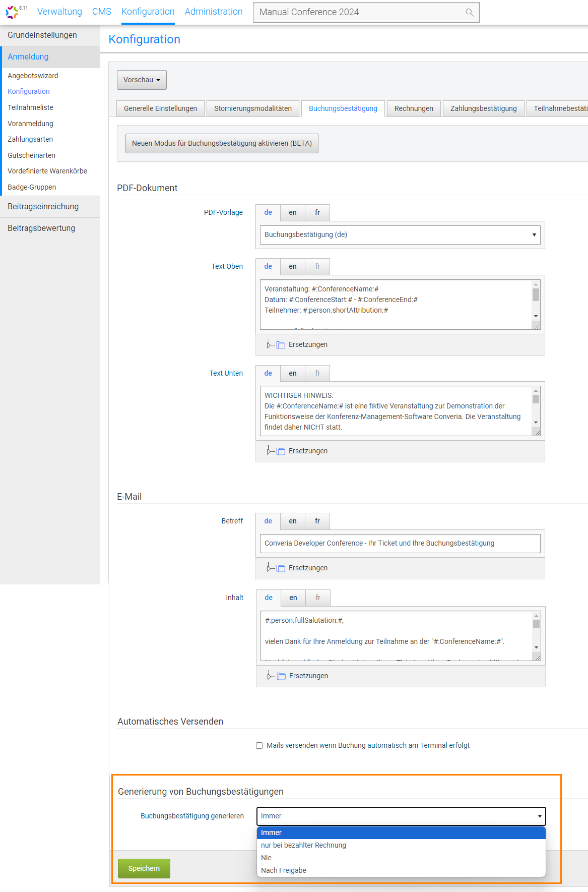This screenshot has width=588, height=892.
Task: Click Ersetzungen folder icon under Inhalt
Action: point(281,676)
